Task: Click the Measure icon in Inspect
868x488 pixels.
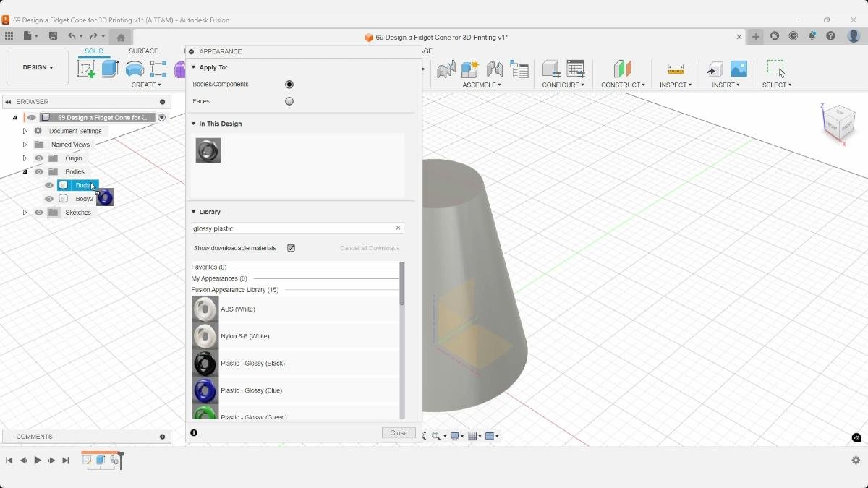Action: point(676,69)
